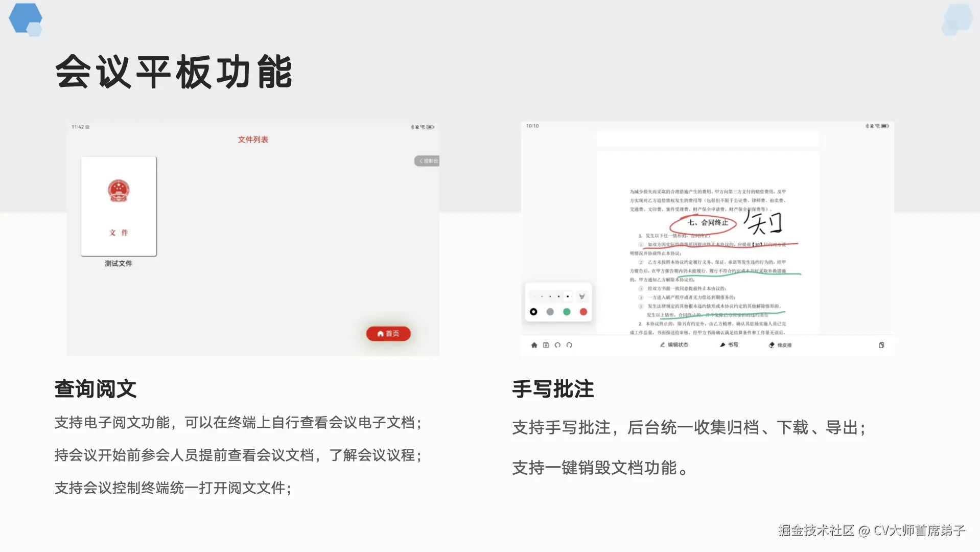980x552 pixels.
Task: Open the 文件列表 header on the reading screen
Action: (x=253, y=139)
